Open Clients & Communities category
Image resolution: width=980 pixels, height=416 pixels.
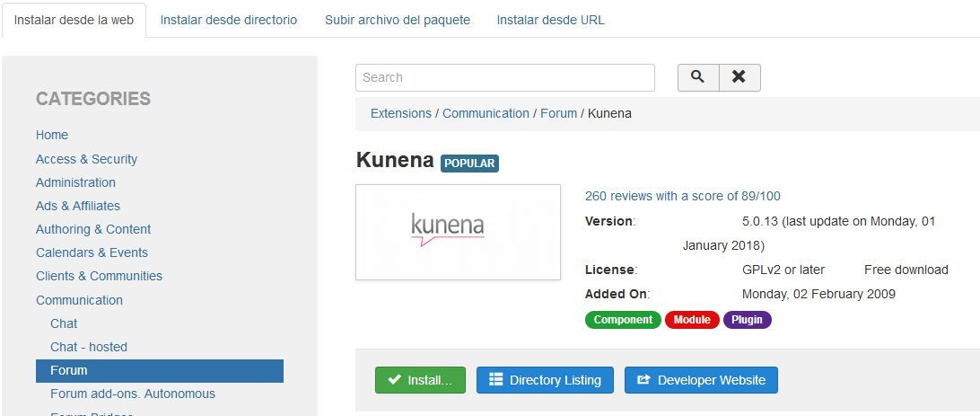coord(99,276)
